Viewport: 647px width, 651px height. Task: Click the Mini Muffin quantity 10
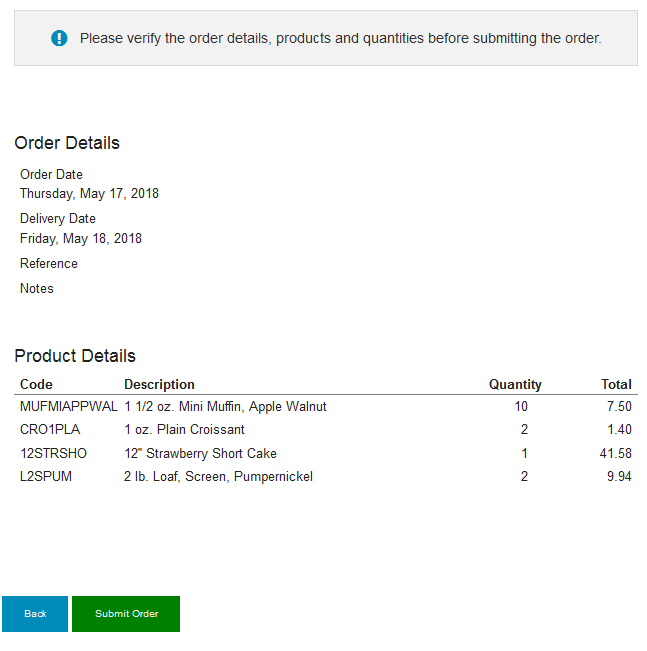tap(521, 406)
